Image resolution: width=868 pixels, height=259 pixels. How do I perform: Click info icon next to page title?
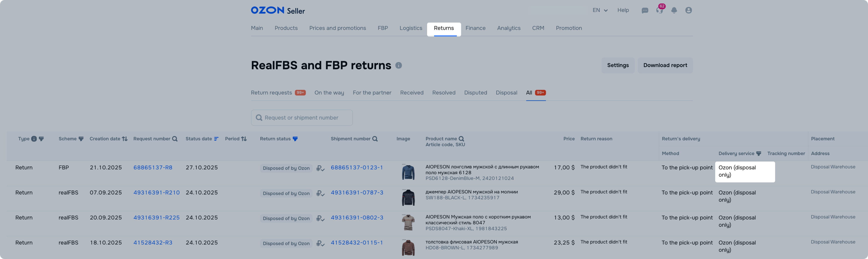pos(399,65)
